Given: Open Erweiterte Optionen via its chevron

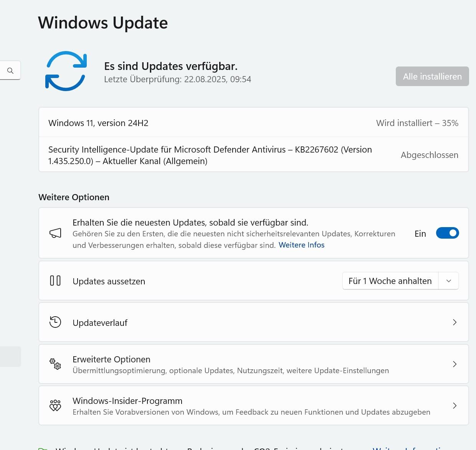Looking at the screenshot, I should tap(455, 364).
